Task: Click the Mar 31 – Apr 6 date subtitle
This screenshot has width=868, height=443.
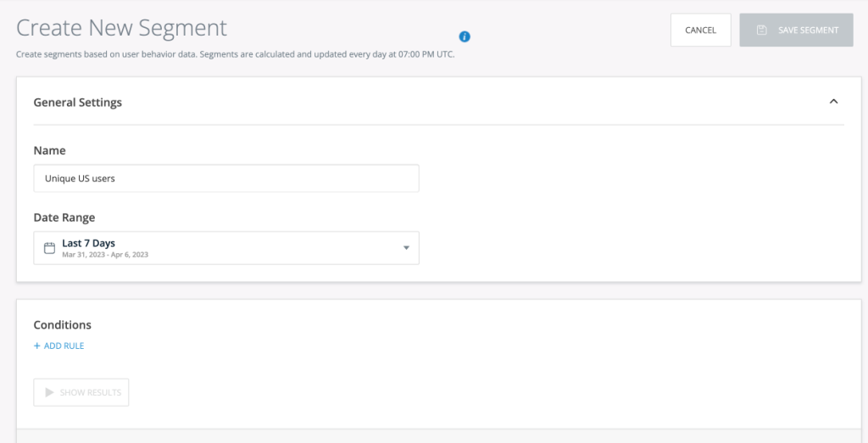Action: 105,254
